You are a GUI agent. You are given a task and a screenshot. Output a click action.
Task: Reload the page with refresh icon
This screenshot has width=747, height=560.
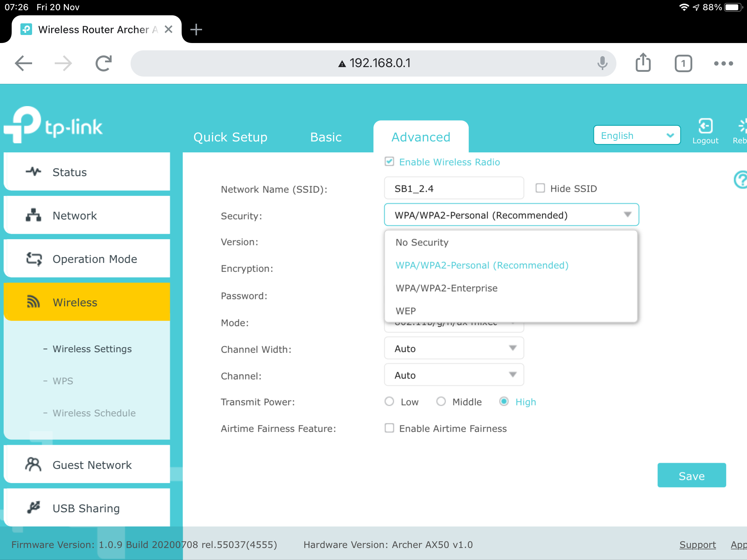click(104, 63)
